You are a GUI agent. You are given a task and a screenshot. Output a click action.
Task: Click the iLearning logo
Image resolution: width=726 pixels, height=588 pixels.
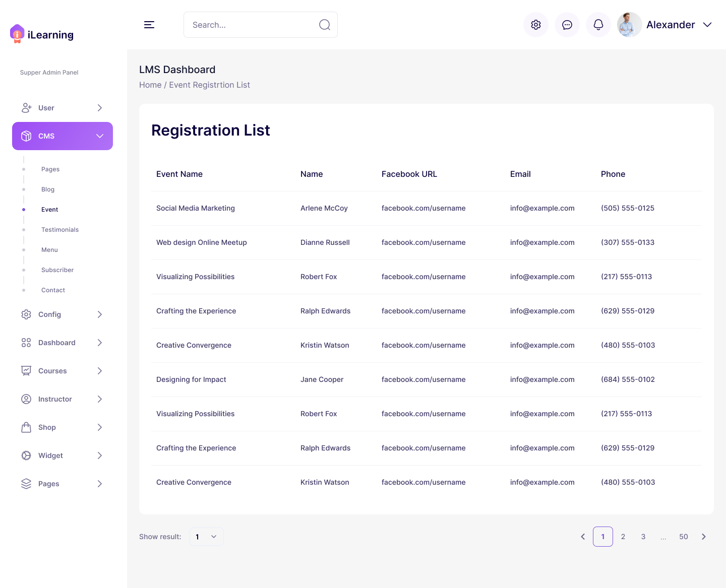[x=41, y=34]
